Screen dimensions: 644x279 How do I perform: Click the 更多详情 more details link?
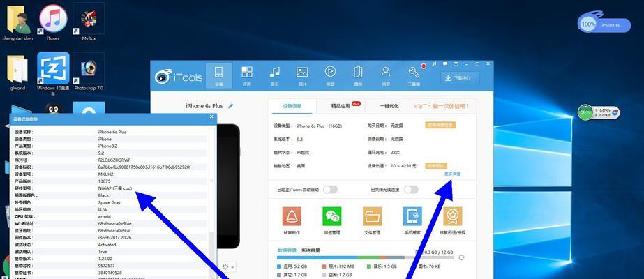[x=453, y=174]
